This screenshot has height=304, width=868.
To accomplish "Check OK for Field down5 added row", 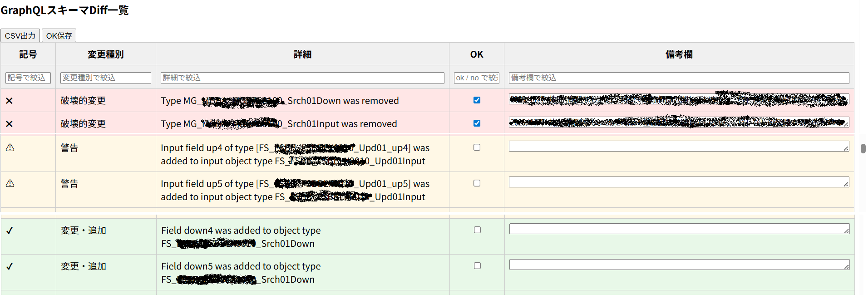I will click(x=477, y=265).
